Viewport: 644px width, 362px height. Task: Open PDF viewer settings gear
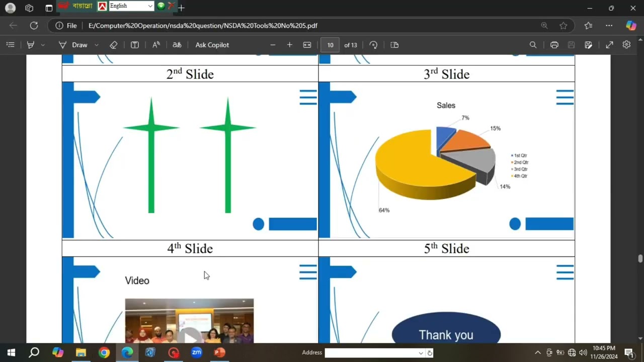pyautogui.click(x=626, y=45)
